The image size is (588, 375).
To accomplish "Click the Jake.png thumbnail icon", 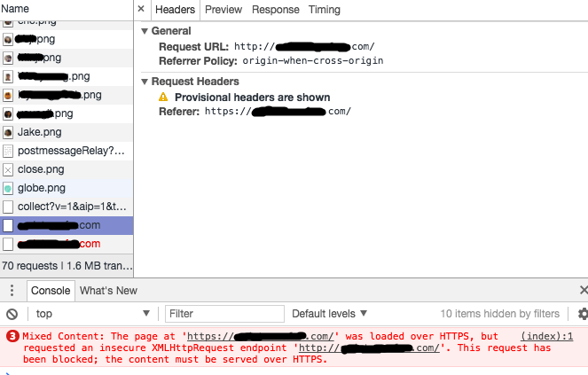I will click(x=8, y=132).
